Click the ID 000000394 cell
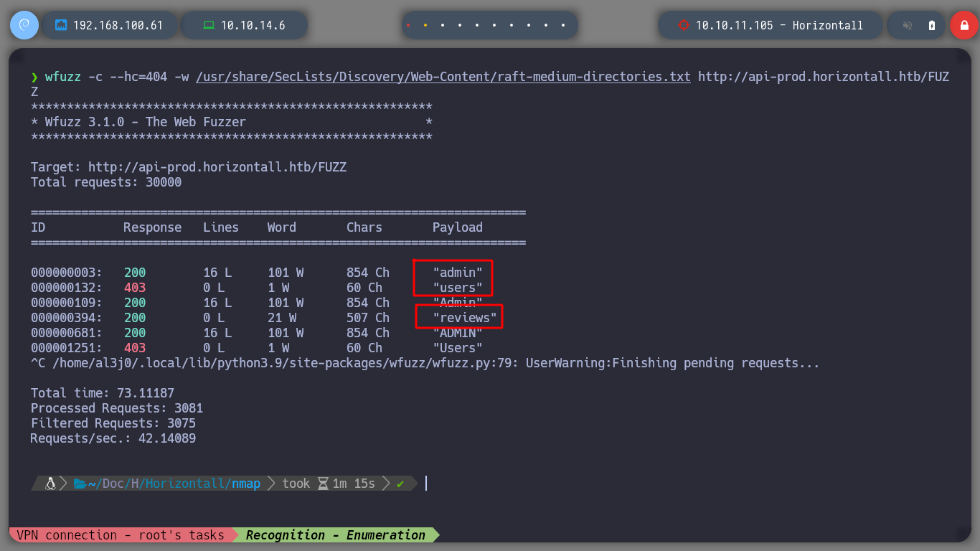 point(67,318)
